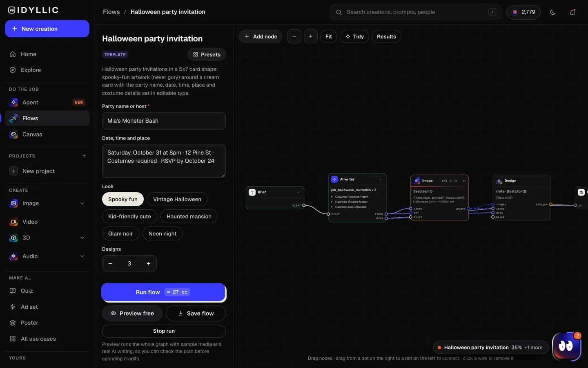Open the progress pill showing 35%
The height and width of the screenshot is (368, 588).
(x=491, y=348)
